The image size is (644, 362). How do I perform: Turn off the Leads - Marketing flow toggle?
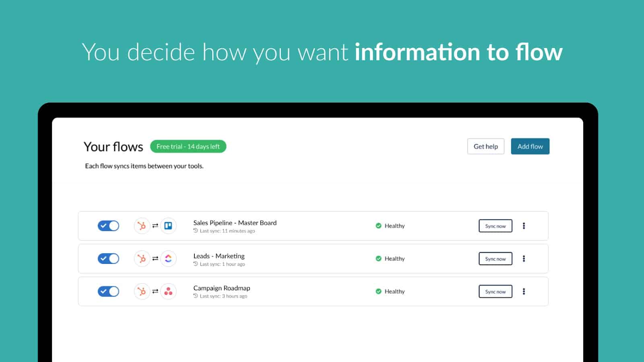click(x=108, y=259)
